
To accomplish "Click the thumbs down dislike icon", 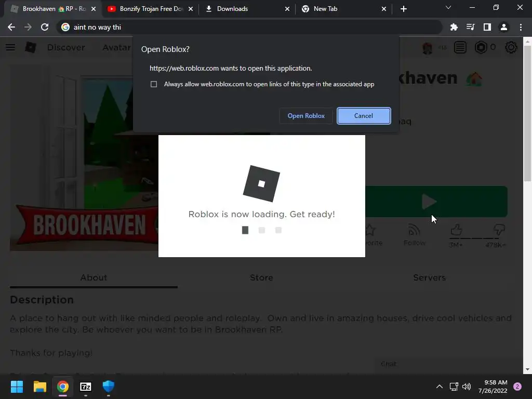I will pyautogui.click(x=499, y=230).
